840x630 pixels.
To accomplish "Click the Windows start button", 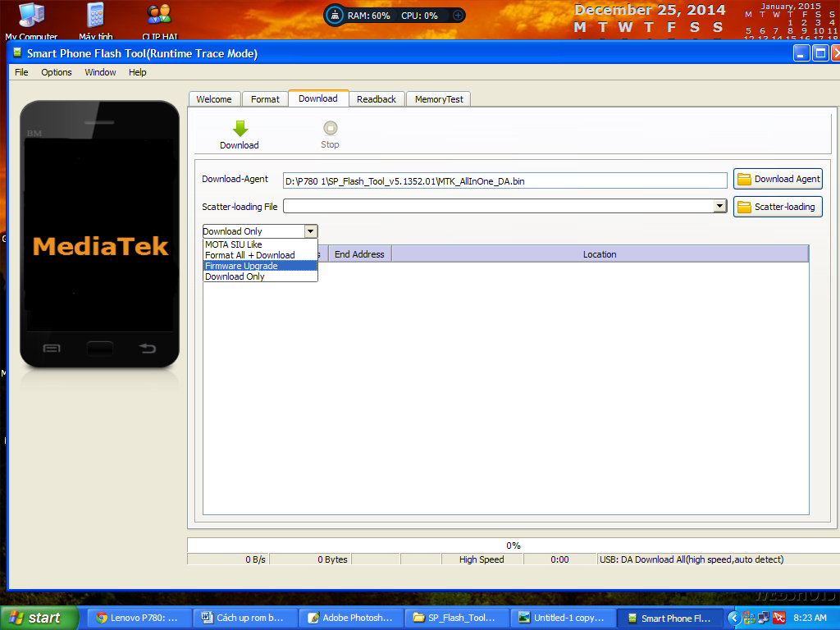I will pos(39,618).
